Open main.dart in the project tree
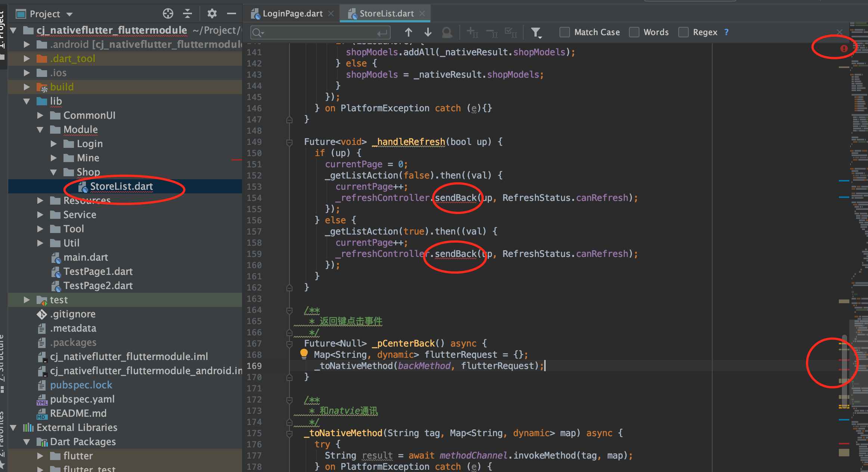 point(86,257)
